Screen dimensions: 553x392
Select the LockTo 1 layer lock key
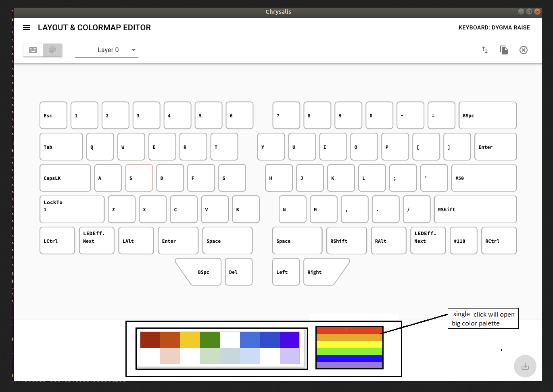(72, 209)
